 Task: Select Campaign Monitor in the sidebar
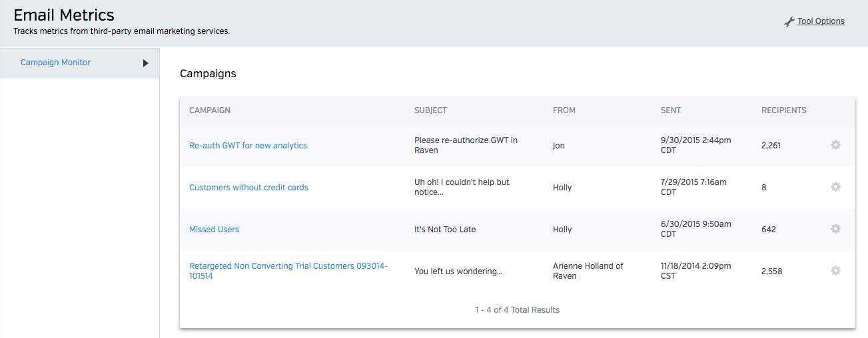pos(55,63)
